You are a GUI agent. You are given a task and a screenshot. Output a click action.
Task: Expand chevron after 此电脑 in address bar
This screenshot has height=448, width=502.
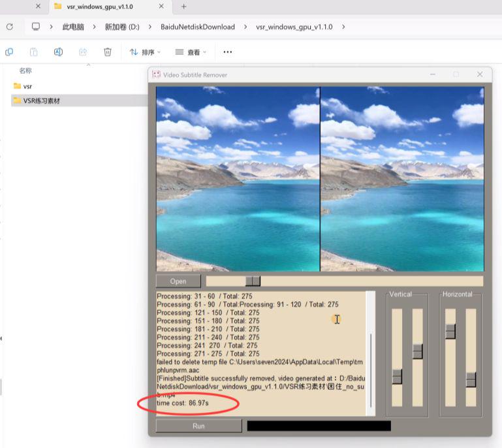94,27
